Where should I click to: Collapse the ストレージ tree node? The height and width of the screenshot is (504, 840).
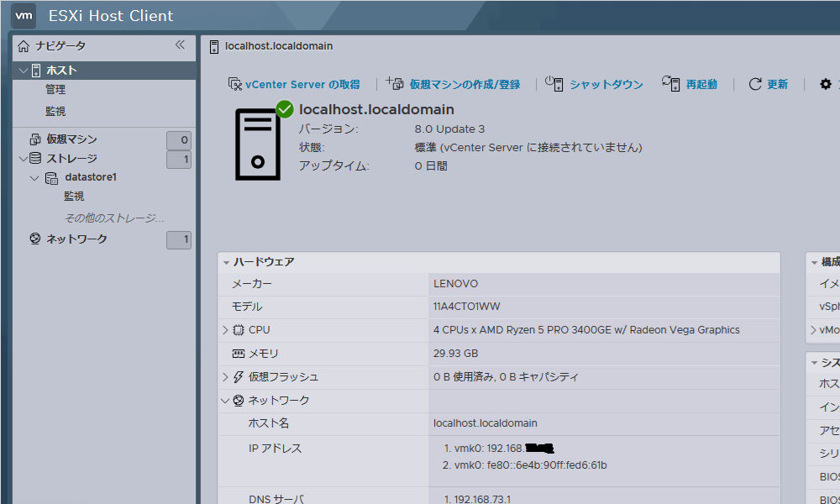pos(23,159)
